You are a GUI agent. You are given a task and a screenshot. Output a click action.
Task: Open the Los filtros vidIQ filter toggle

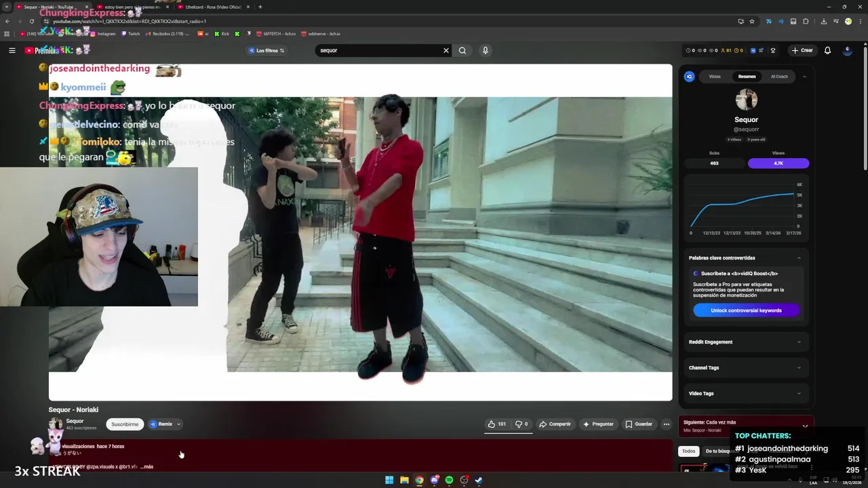[266, 50]
